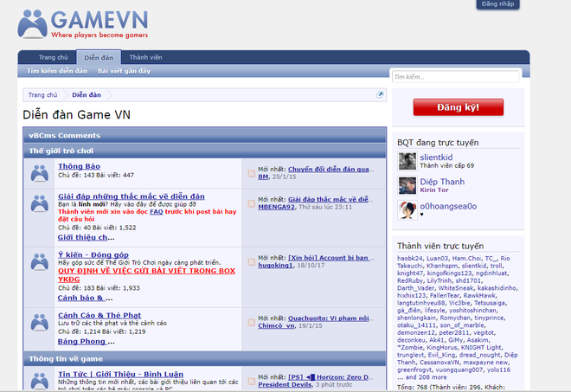Go to the Trang chủ tab
The image size is (571, 392).
point(53,57)
